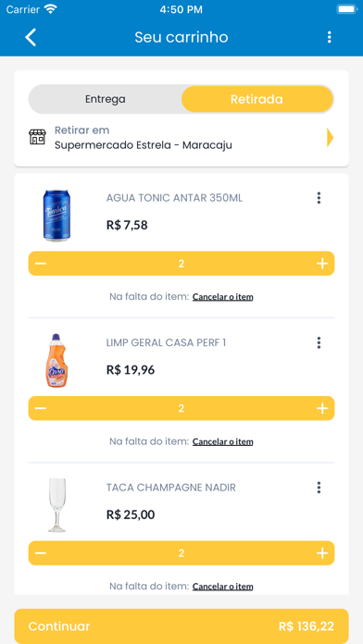Image resolution: width=363 pixels, height=644 pixels.
Task: Open options for AGUA TONIC ANTAR item
Action: click(319, 198)
